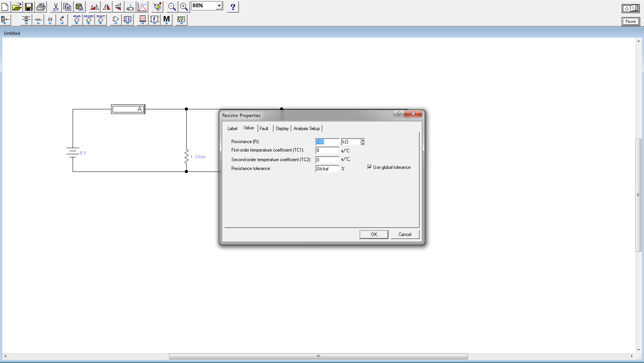
Task: Rotate the selected component
Action: point(94,7)
